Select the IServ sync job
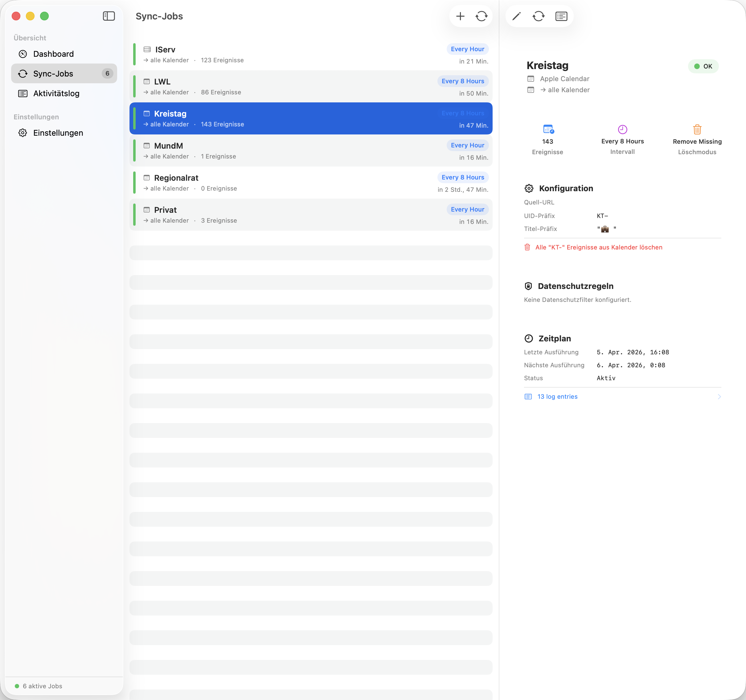Viewport: 746px width, 700px height. [x=263, y=54]
